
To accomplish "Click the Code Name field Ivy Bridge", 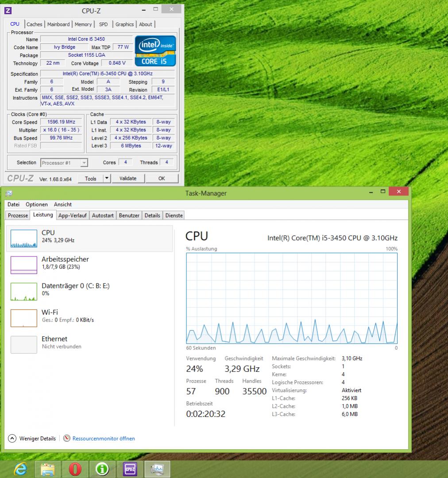I will point(64,47).
